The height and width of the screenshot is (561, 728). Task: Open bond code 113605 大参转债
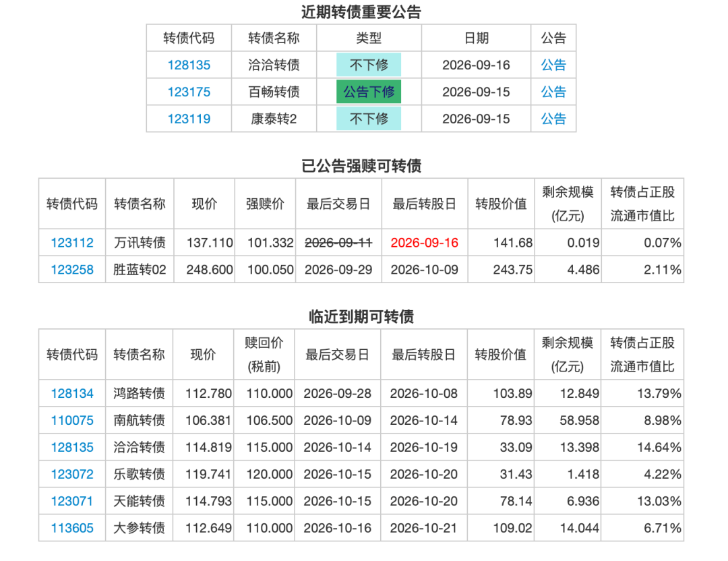pyautogui.click(x=72, y=529)
